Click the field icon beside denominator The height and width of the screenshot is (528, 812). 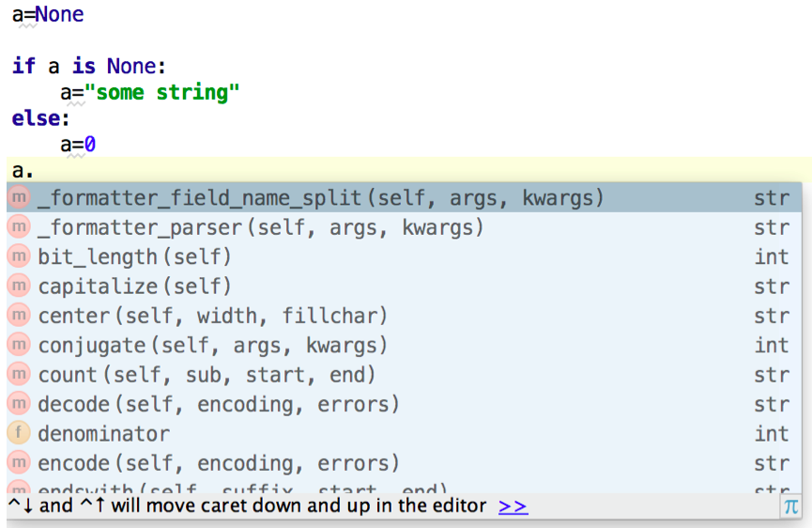pyautogui.click(x=19, y=433)
